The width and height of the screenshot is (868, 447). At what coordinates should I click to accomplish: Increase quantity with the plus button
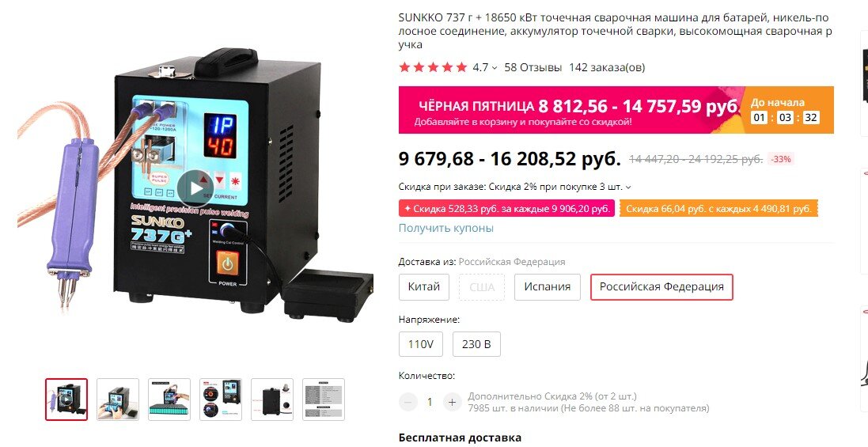452,402
